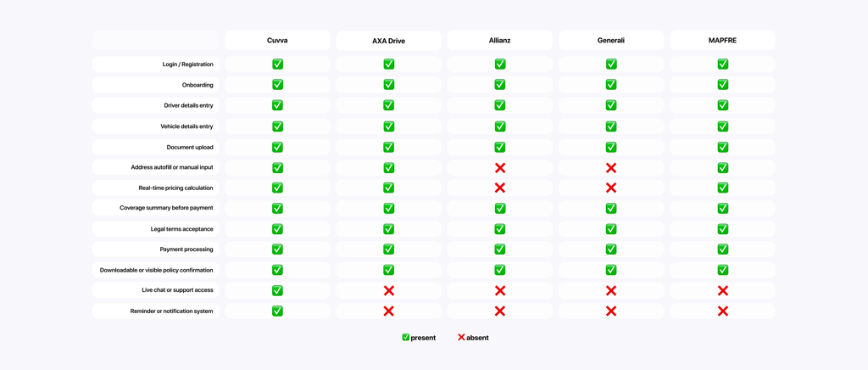Click the red X legend icon beside absent

click(461, 337)
